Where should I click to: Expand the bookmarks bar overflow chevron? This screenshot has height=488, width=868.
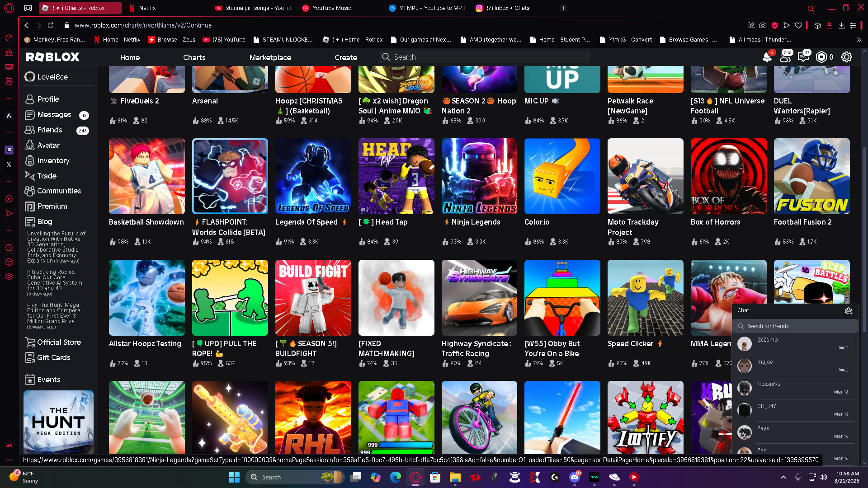[859, 40]
